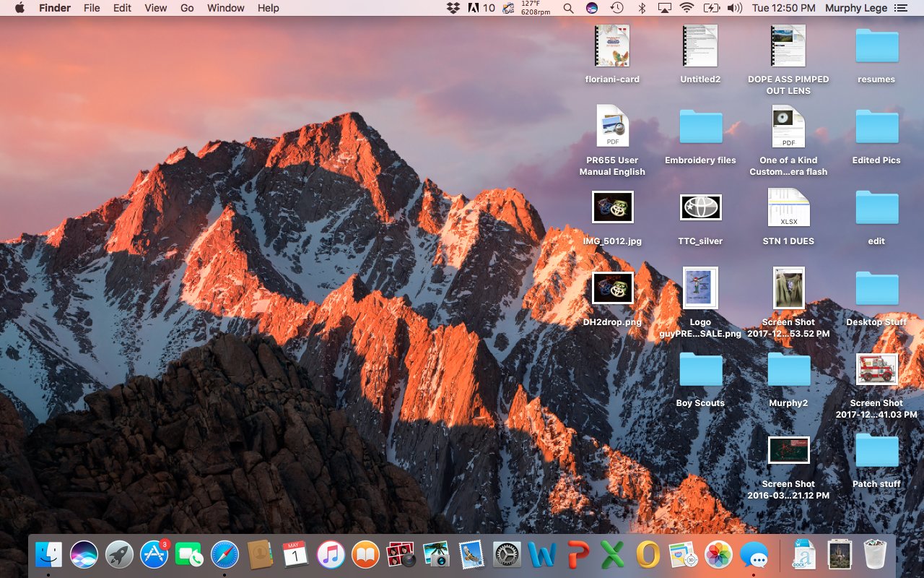Click the Siri menu bar icon
The width and height of the screenshot is (924, 578).
[x=592, y=8]
